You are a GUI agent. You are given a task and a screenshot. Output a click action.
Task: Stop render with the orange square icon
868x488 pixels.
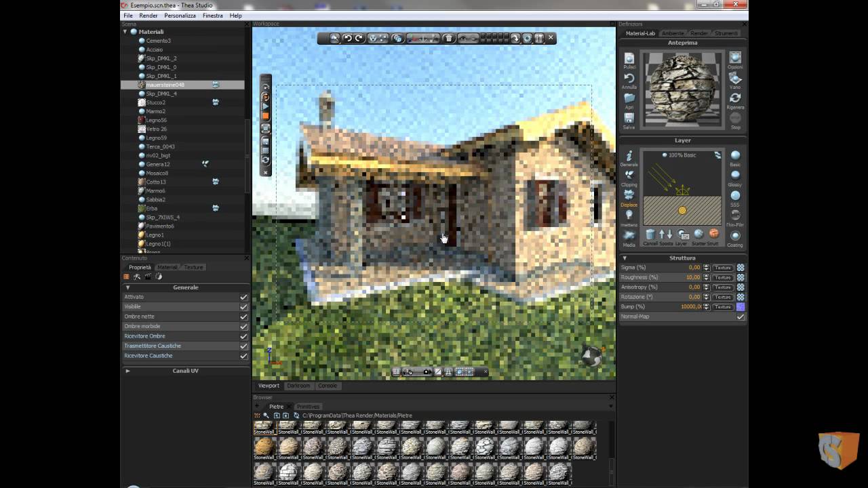[x=266, y=116]
